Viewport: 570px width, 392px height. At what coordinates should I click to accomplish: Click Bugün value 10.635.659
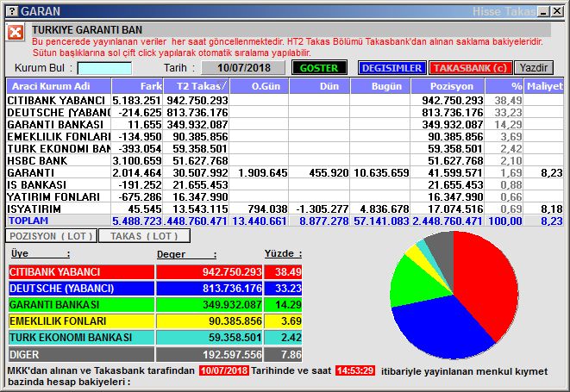click(x=381, y=172)
